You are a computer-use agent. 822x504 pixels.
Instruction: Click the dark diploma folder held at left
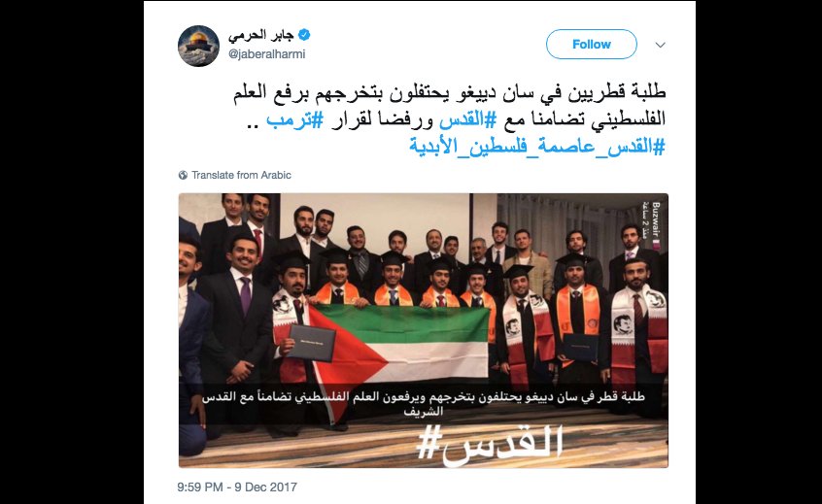(311, 342)
